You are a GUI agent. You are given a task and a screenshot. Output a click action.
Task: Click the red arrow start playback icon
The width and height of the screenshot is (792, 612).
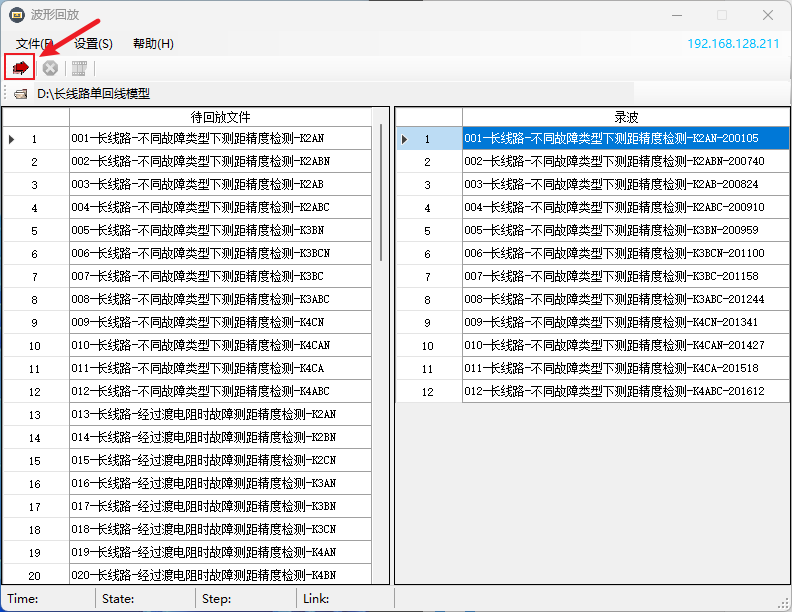[x=20, y=68]
